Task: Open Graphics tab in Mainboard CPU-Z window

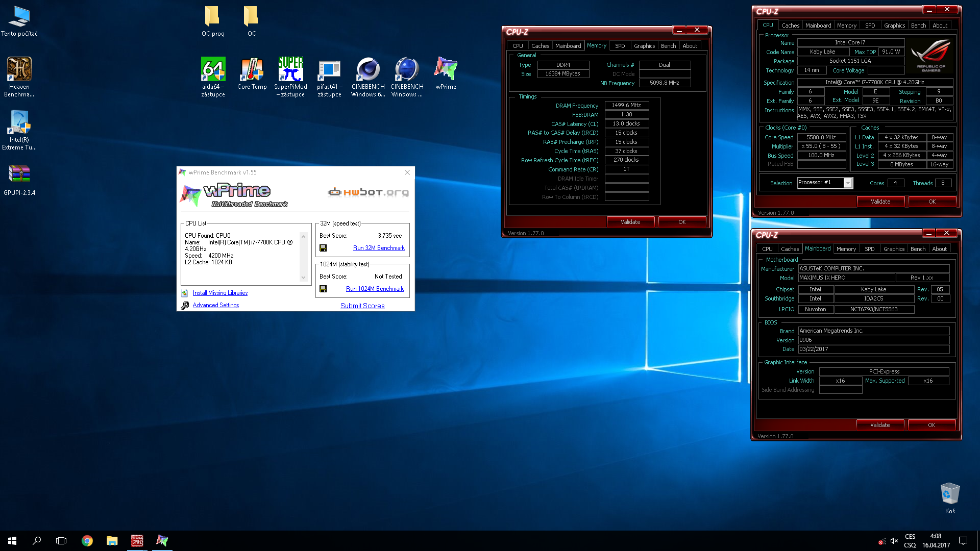Action: point(894,249)
